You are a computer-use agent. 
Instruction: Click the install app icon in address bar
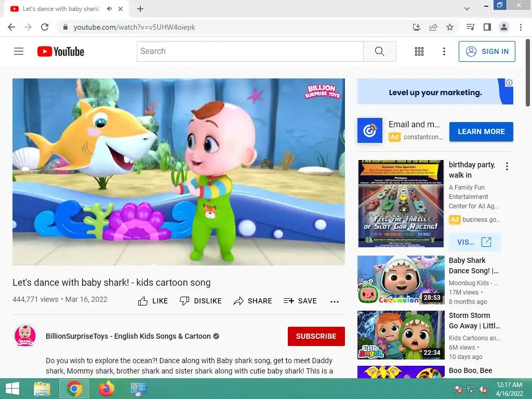417,27
